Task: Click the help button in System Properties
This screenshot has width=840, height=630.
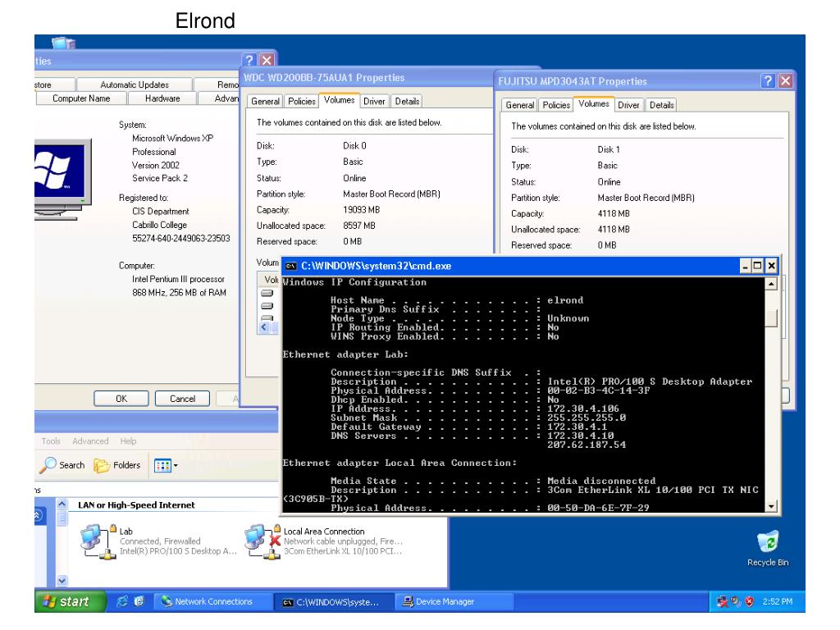Action: point(249,59)
